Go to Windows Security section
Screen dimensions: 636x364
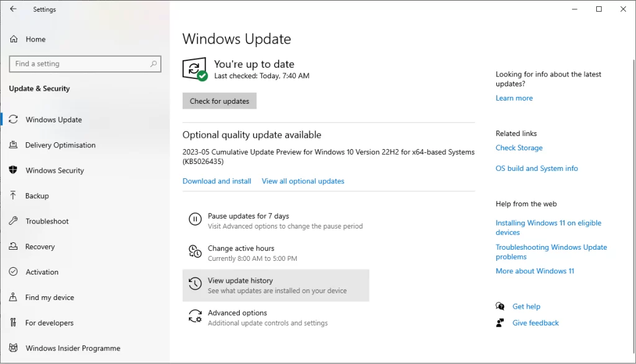pos(55,170)
